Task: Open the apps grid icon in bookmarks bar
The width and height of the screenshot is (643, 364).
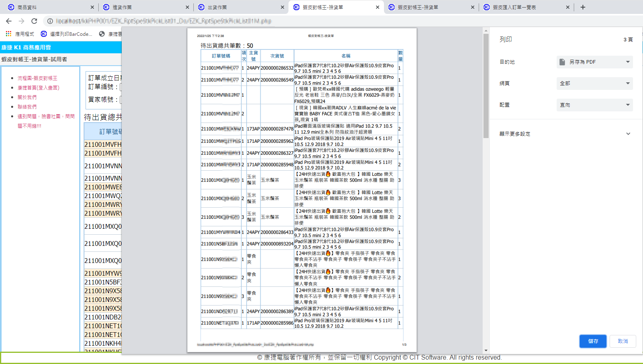Action: [x=8, y=34]
